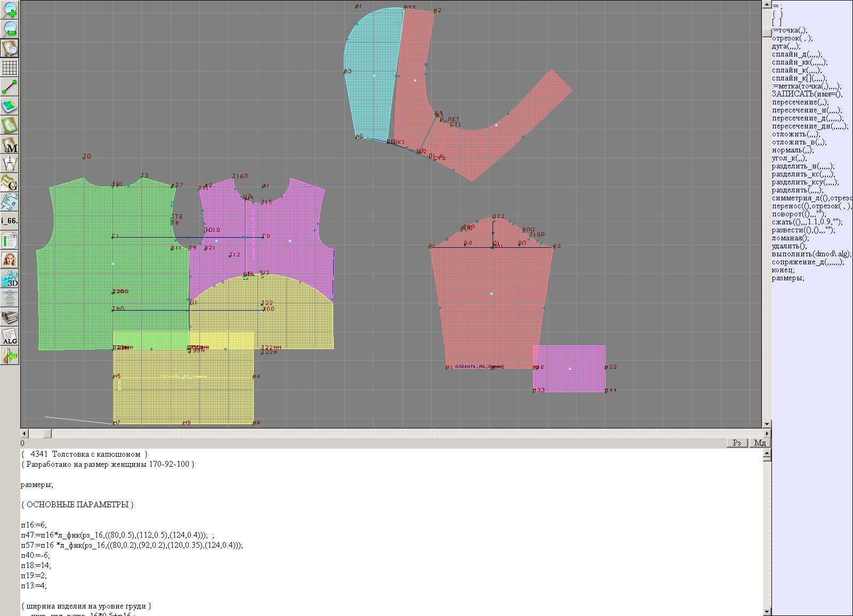
Task: Click the zoom out magnifier icon
Action: pyautogui.click(x=10, y=29)
